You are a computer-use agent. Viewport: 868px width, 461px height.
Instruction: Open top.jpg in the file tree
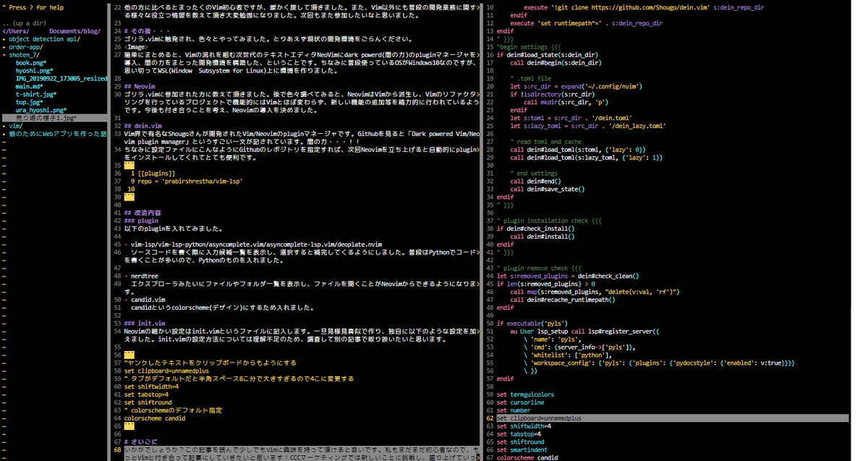pyautogui.click(x=30, y=102)
